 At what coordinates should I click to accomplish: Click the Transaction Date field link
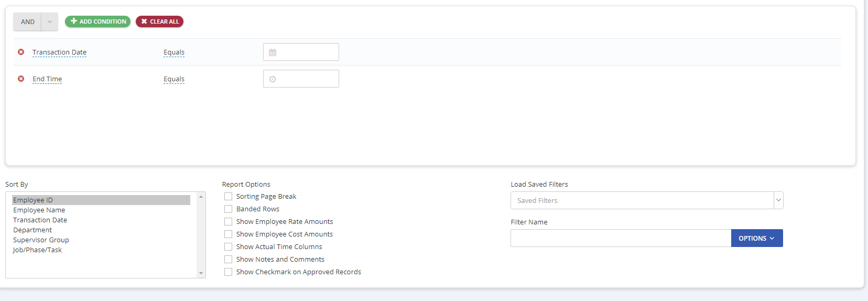click(59, 52)
